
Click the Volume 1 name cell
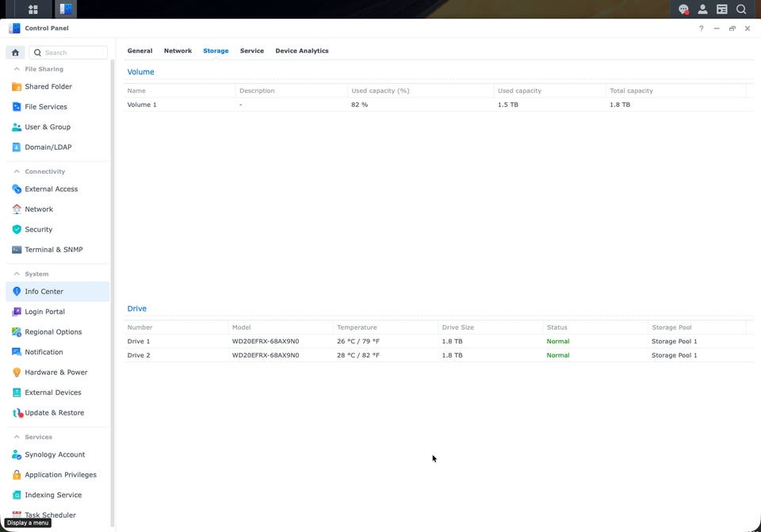coord(142,105)
